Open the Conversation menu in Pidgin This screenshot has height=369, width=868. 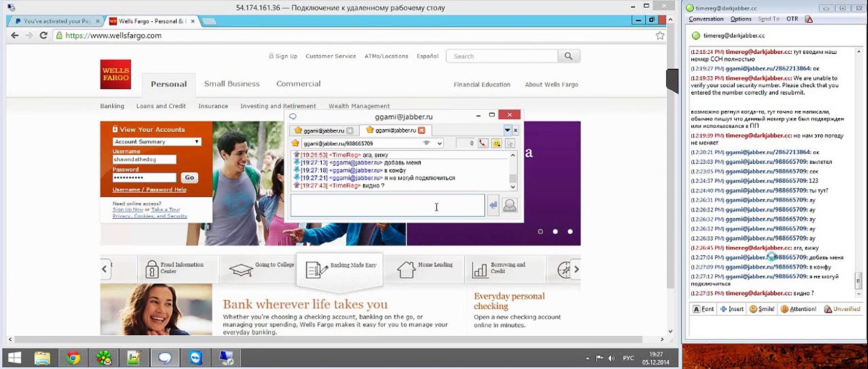point(706,19)
